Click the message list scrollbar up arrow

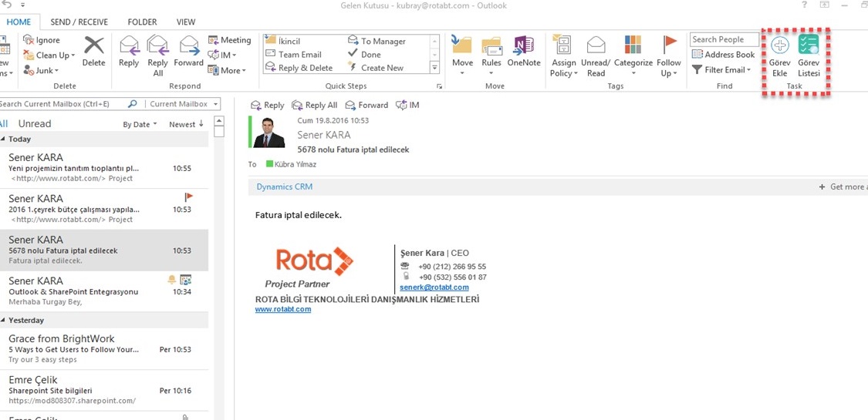click(218, 122)
